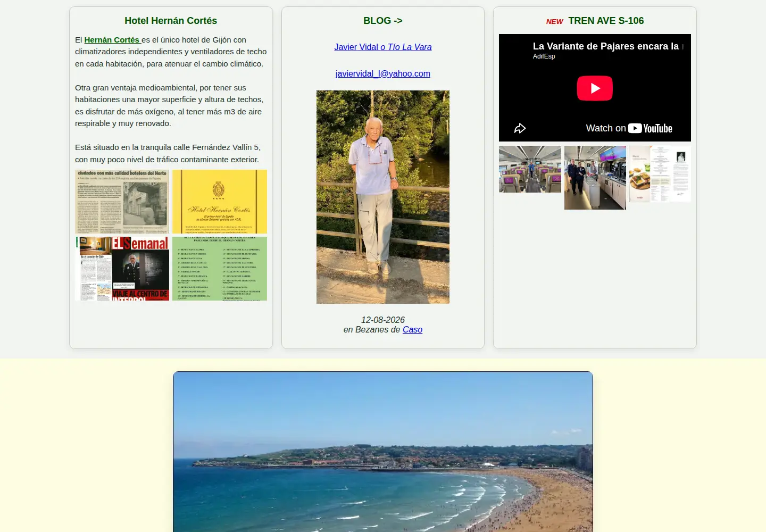
Task: Open the yellow Hotel Hernán Cortés card image
Action: [220, 202]
